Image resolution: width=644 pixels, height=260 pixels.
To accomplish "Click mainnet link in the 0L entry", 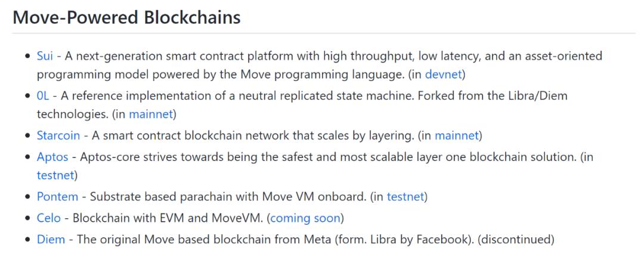I will click(151, 113).
